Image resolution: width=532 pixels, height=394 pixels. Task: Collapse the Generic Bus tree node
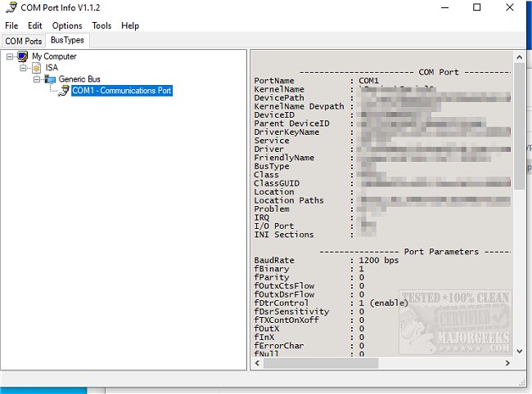(37, 79)
